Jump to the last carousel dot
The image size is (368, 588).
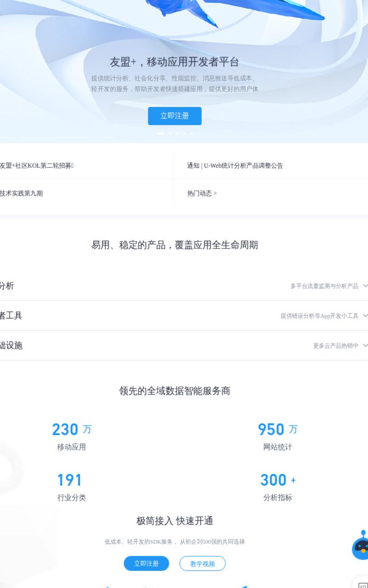(x=191, y=134)
